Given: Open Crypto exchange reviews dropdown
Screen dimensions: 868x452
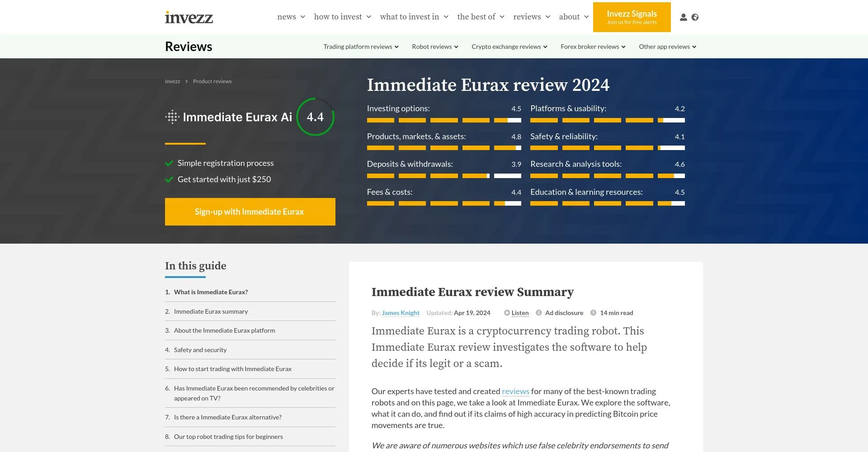Looking at the screenshot, I should (509, 47).
